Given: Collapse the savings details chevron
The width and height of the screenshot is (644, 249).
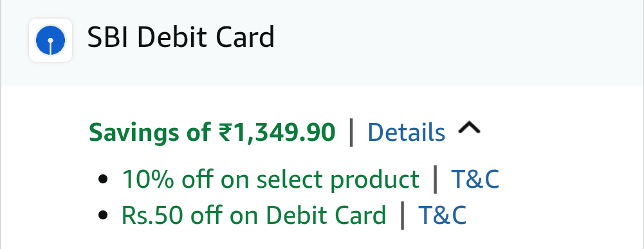Looking at the screenshot, I should pyautogui.click(x=469, y=129).
